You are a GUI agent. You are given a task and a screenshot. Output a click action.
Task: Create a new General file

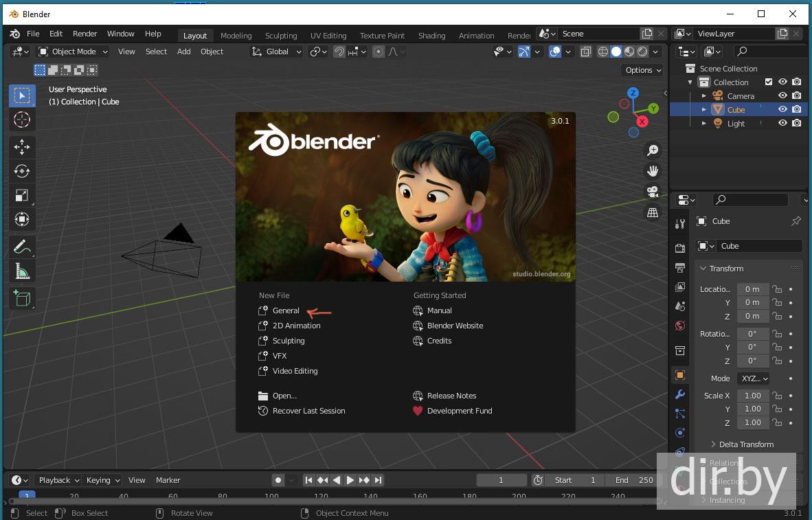click(286, 310)
